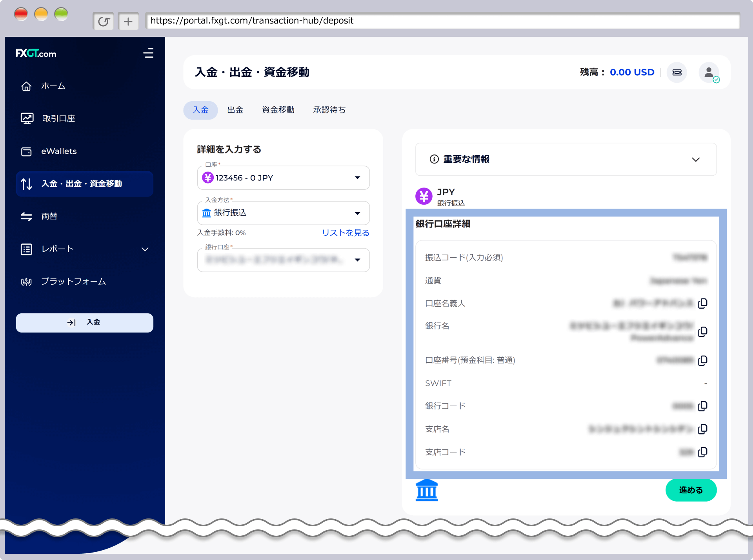Viewport: 753px width, 560px height.
Task: Open the リストを見る link
Action: (346, 233)
